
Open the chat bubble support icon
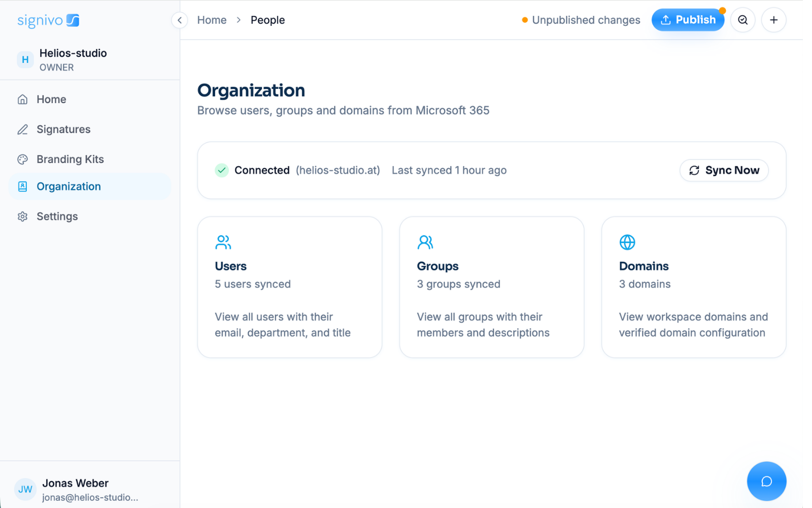[767, 481]
